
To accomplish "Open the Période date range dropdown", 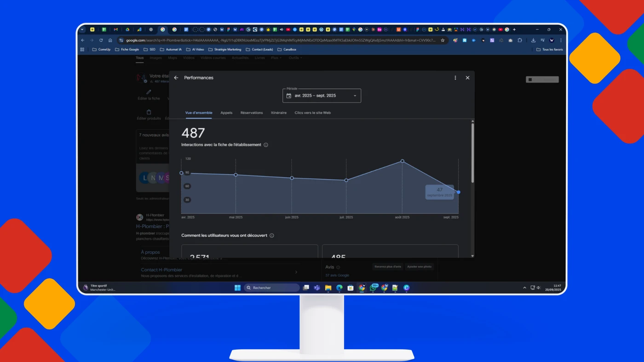I will [322, 96].
